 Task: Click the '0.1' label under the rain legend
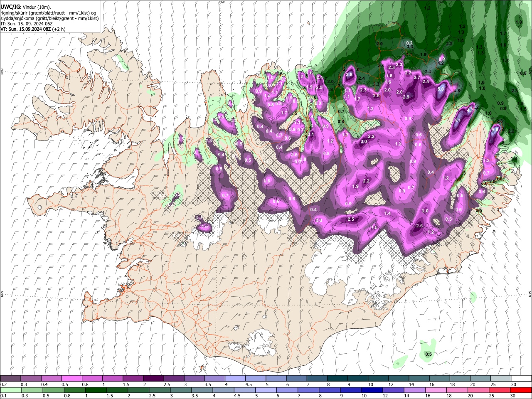coord(4,397)
